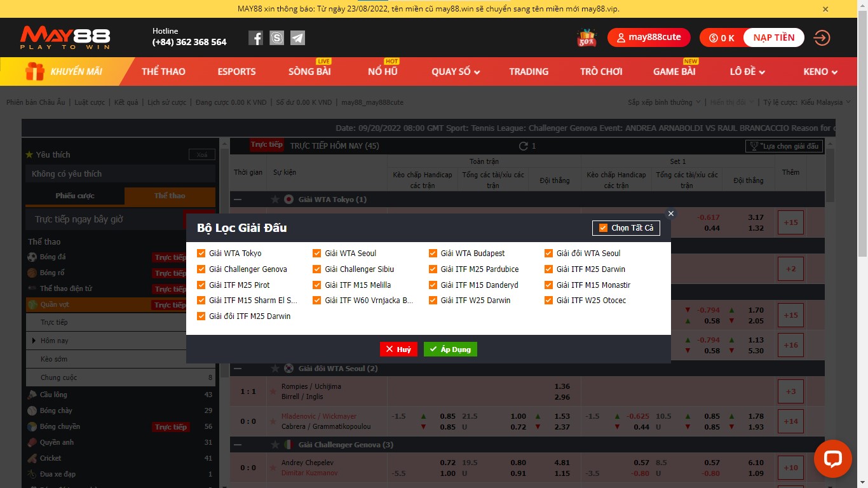Click the refresh icon beside live count
Screen dimensions: 868x488
click(524, 146)
